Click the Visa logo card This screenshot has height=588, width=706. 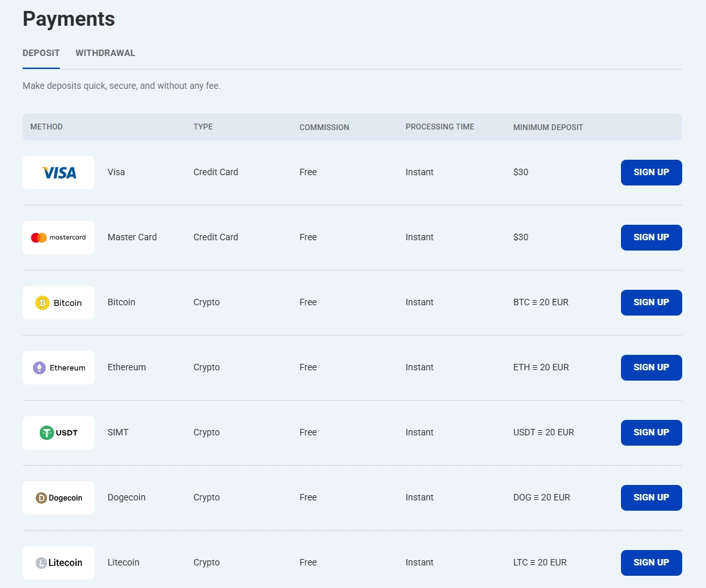tap(59, 173)
